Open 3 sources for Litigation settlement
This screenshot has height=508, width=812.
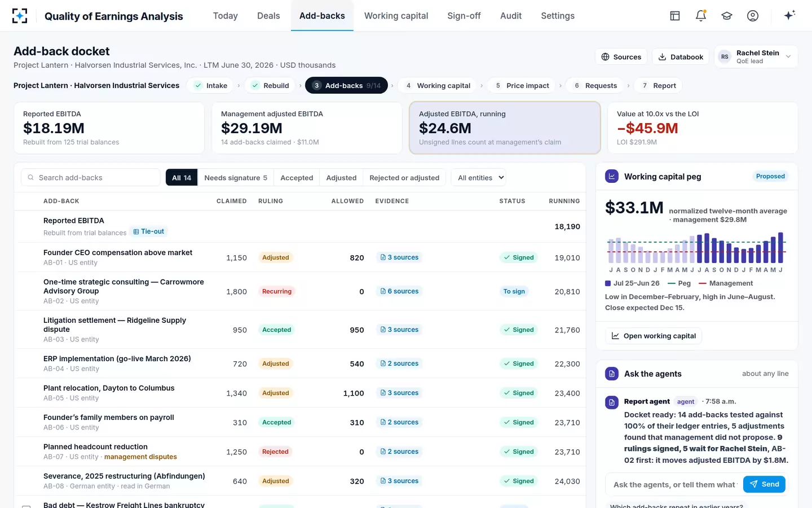tap(400, 330)
